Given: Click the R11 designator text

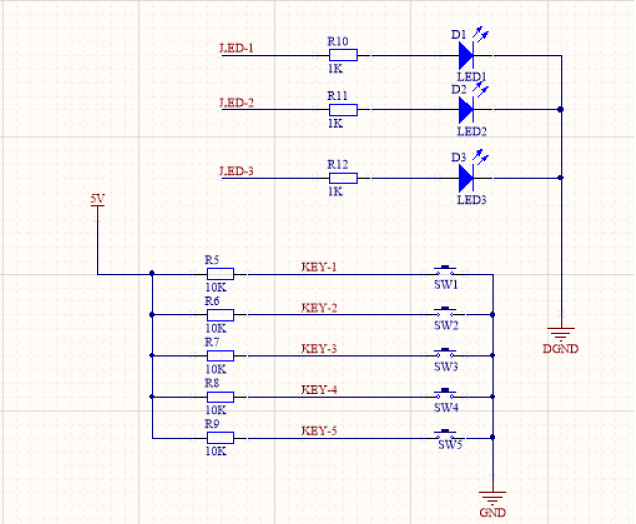Looking at the screenshot, I should [x=338, y=96].
